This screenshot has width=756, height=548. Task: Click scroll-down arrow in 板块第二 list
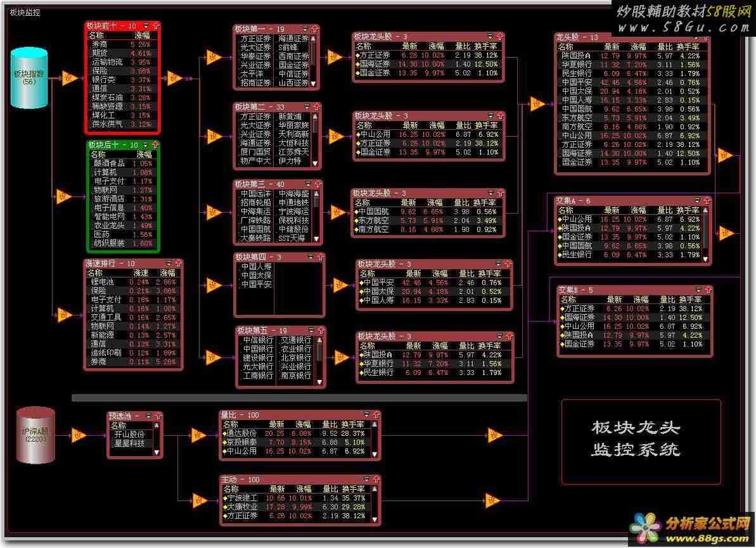(315, 163)
